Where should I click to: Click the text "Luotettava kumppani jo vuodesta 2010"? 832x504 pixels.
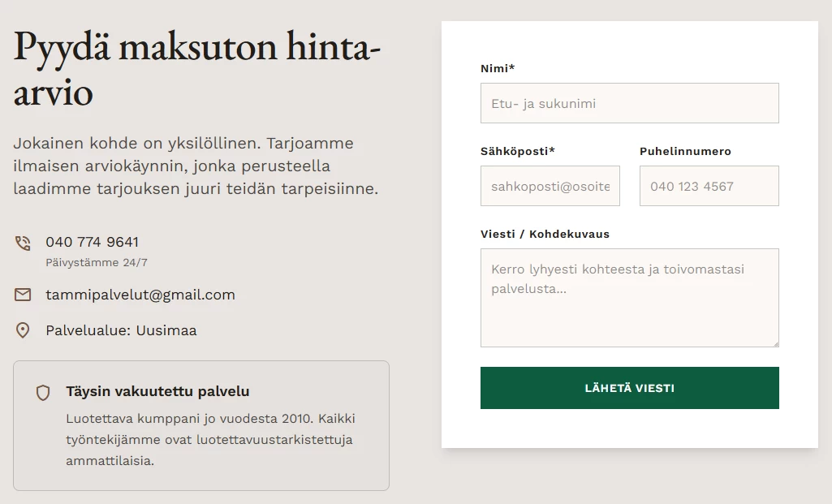[190, 418]
